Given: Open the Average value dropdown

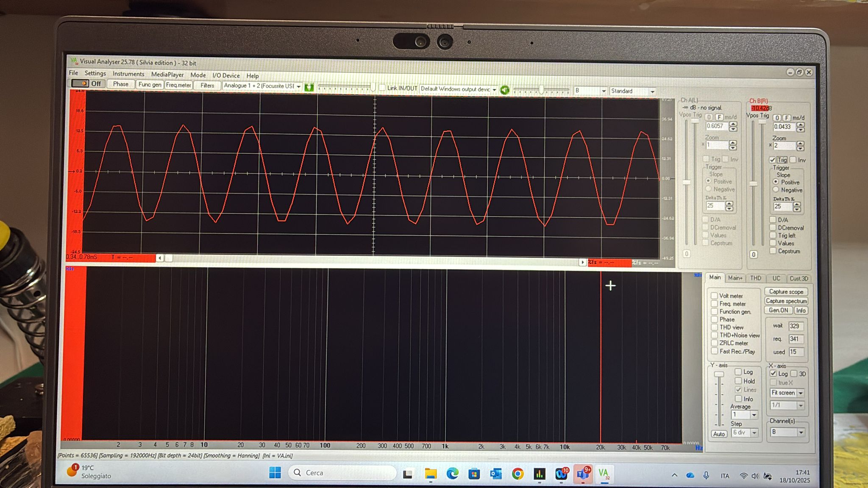Looking at the screenshot, I should [754, 415].
